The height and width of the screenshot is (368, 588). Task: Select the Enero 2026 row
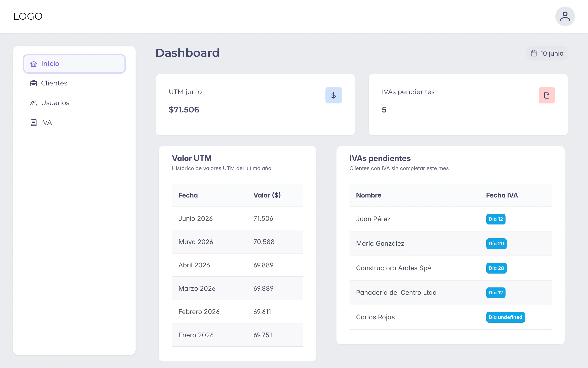pyautogui.click(x=237, y=335)
